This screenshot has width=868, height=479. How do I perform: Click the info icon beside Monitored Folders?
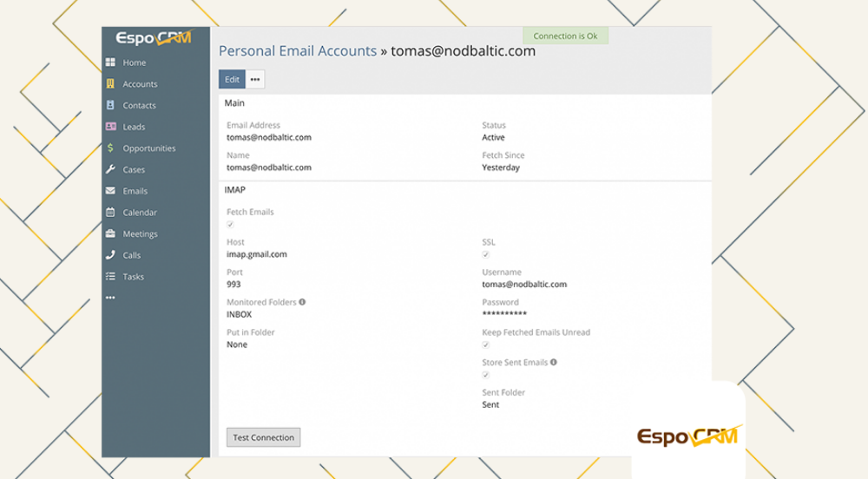(302, 302)
